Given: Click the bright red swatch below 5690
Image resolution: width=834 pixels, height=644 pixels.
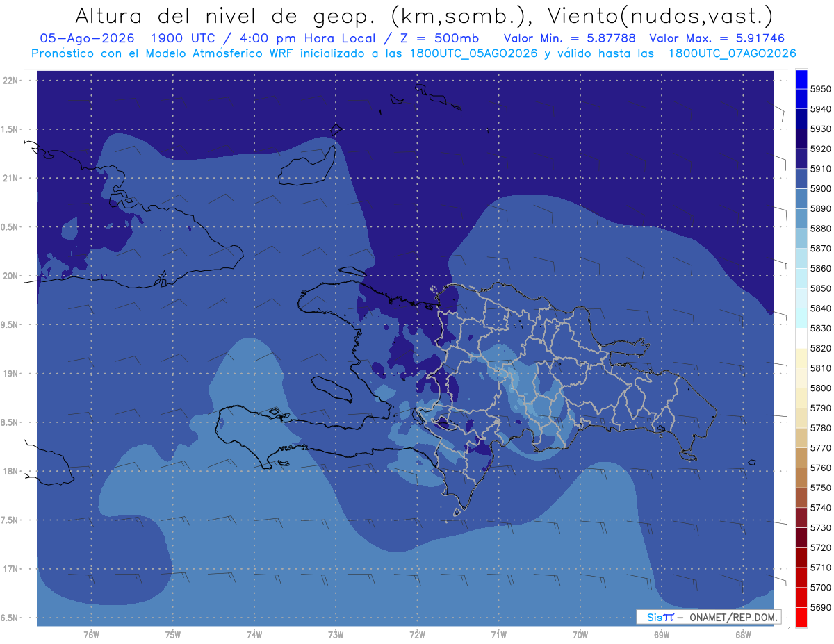Looking at the screenshot, I should 801,617.
